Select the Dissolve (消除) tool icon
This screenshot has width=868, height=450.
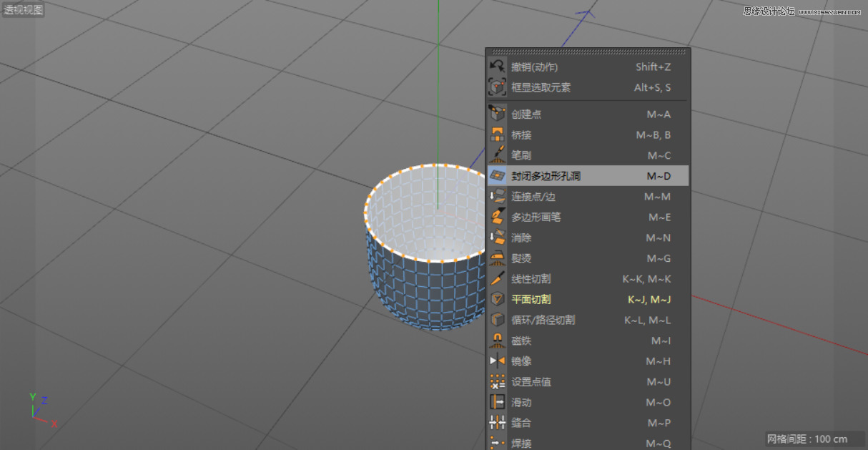498,238
